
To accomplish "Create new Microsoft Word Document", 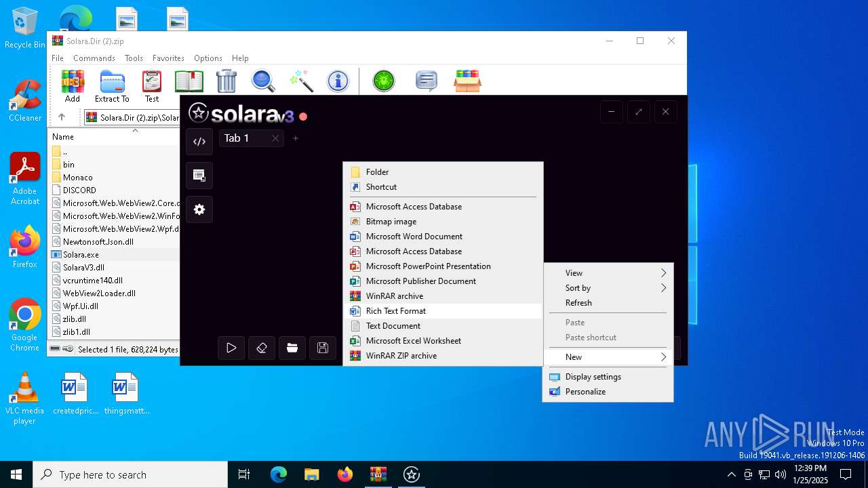I will 443,237.
